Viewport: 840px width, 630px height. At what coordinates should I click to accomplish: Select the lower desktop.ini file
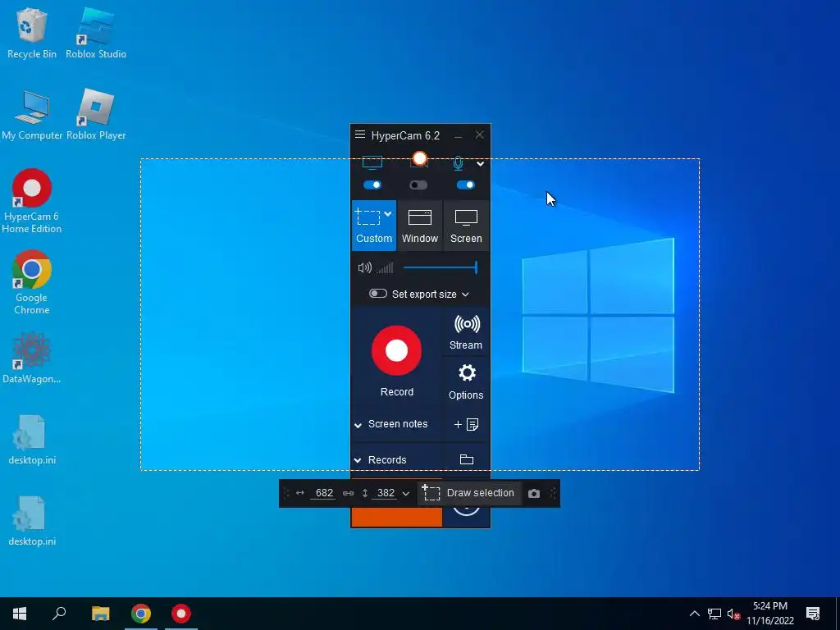click(32, 521)
